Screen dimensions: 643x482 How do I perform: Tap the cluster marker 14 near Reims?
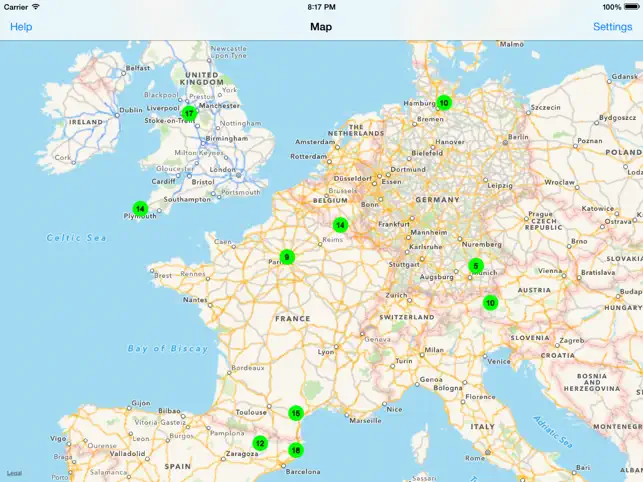pyautogui.click(x=340, y=225)
